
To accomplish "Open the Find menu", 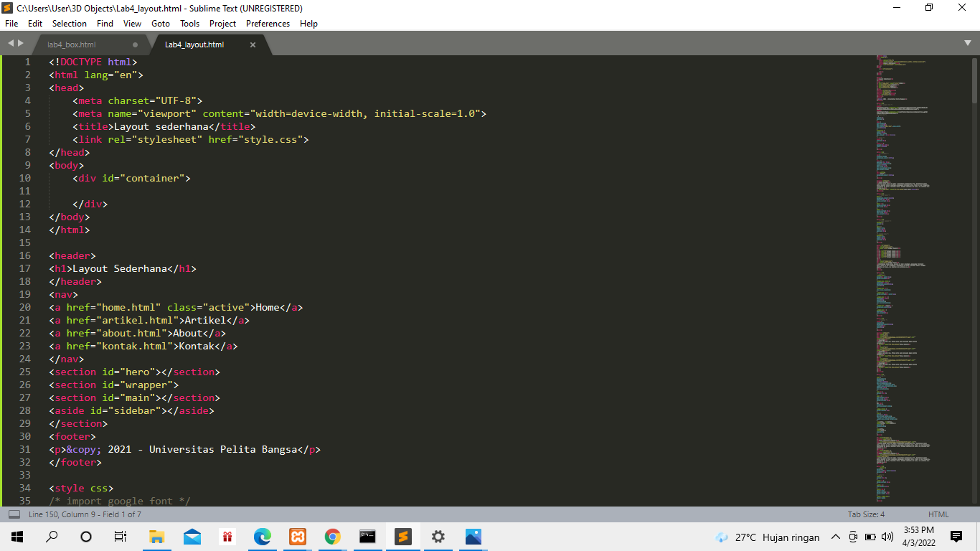I will click(105, 24).
